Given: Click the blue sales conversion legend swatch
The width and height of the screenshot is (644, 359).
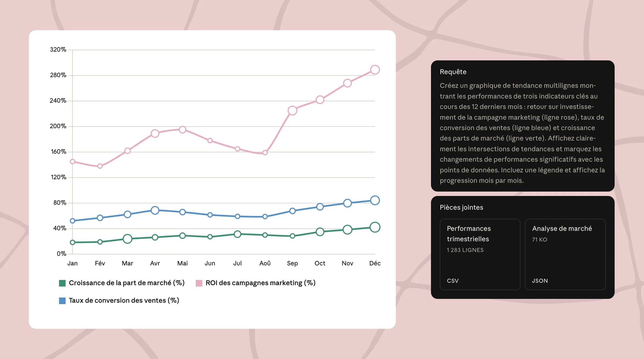Looking at the screenshot, I should (62, 301).
